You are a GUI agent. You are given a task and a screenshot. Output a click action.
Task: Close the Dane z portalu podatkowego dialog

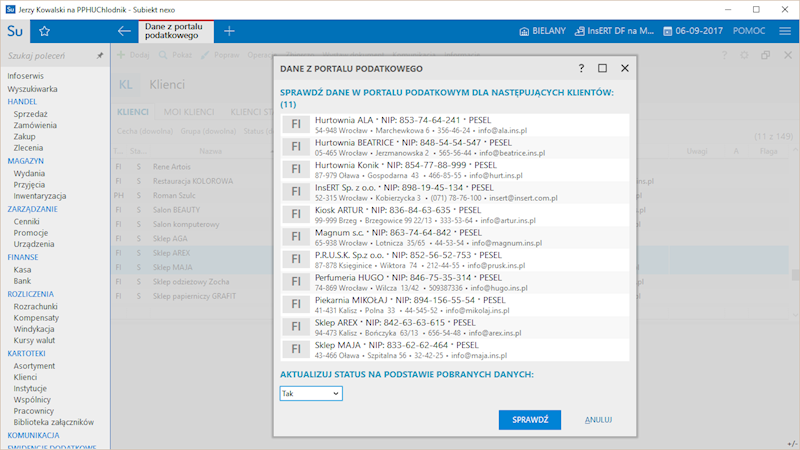(x=625, y=68)
